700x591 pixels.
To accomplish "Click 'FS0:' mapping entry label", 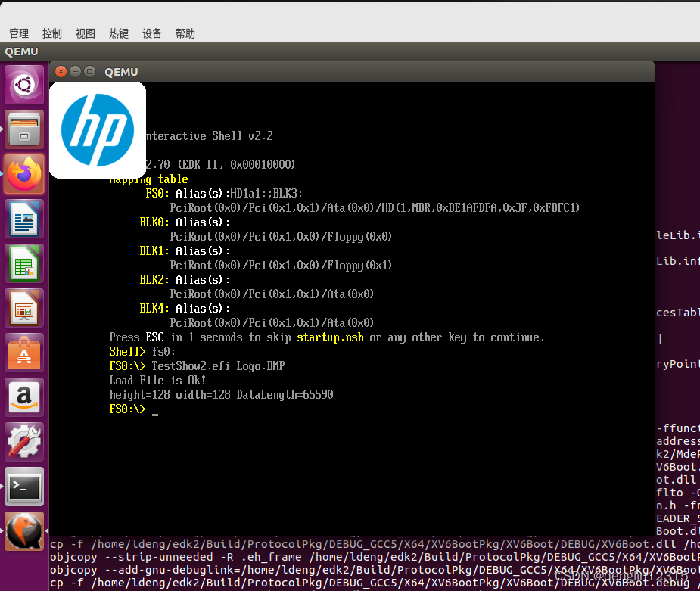I will 157,193.
